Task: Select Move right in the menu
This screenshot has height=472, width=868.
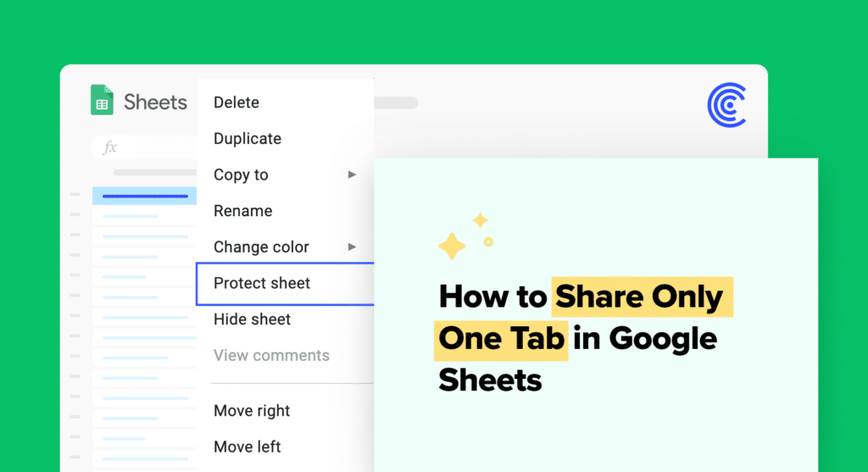Action: tap(252, 411)
